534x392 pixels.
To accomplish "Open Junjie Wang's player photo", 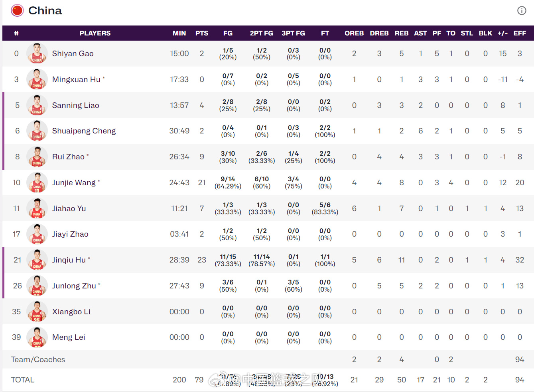I will pyautogui.click(x=37, y=182).
